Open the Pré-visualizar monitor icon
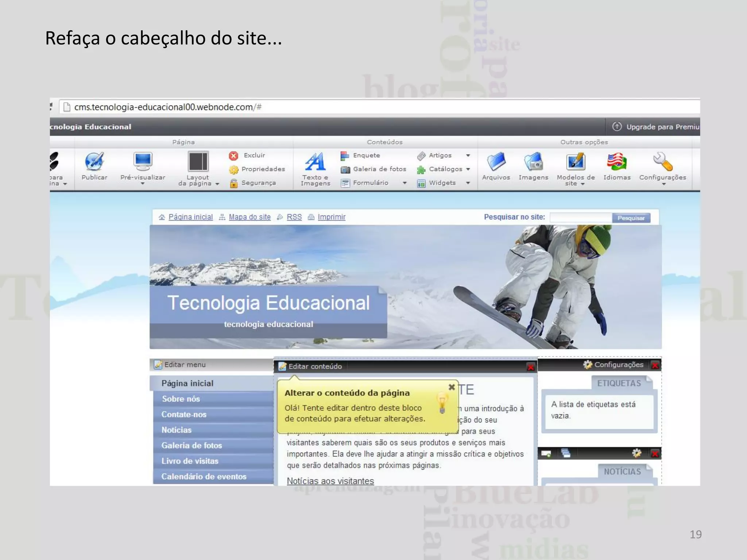Image resolution: width=747 pixels, height=560 pixels. point(143,162)
